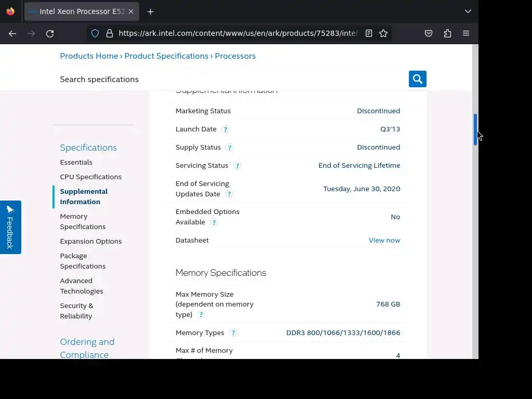Open the extensions puzzle icon
The image size is (532, 399).
click(447, 33)
